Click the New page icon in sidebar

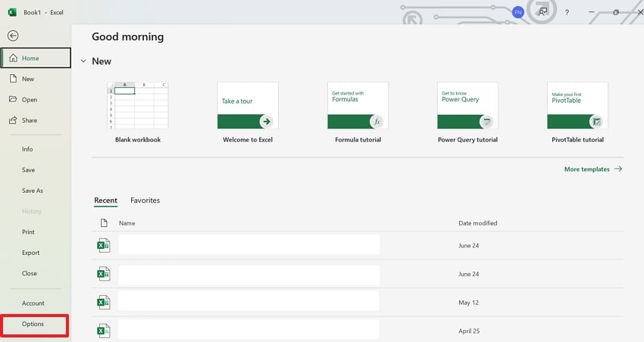(x=13, y=79)
